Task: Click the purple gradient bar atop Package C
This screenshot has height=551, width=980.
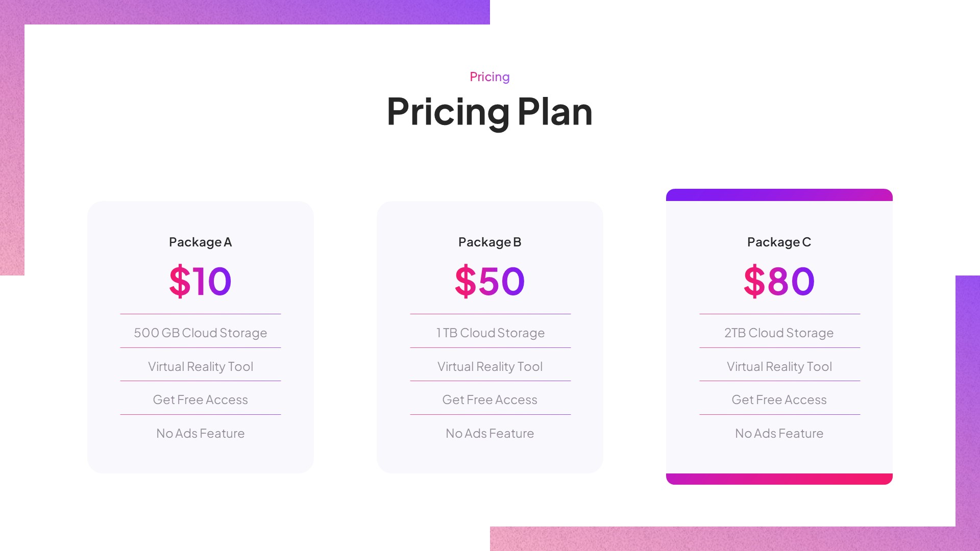Action: tap(779, 195)
